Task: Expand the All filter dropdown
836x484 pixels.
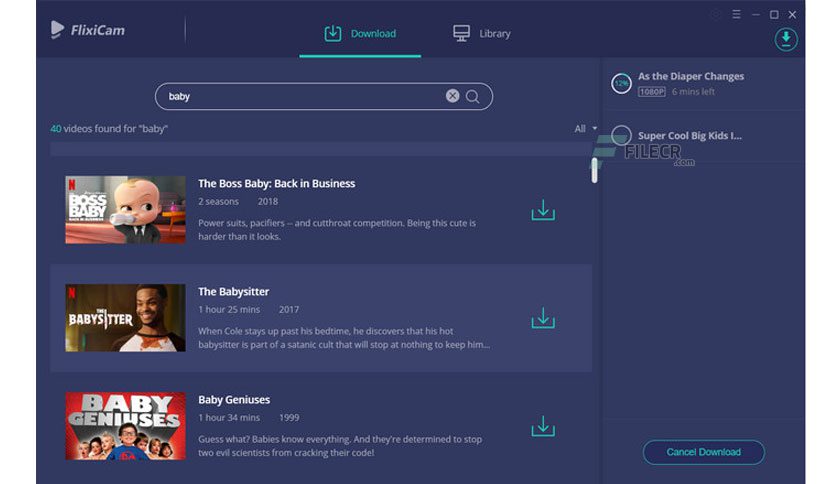Action: pos(586,128)
